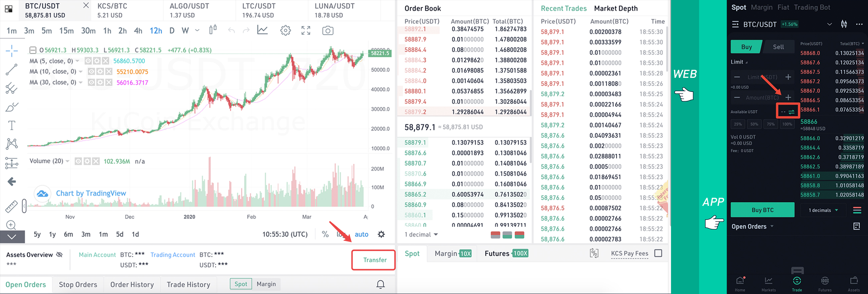Open the Order History tab
This screenshot has height=294, width=868.
(132, 285)
